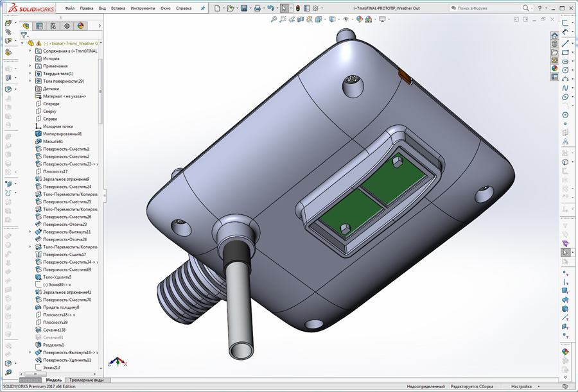Expand the Твердые тела(1) tree node
The width and height of the screenshot is (578, 392).
30,74
